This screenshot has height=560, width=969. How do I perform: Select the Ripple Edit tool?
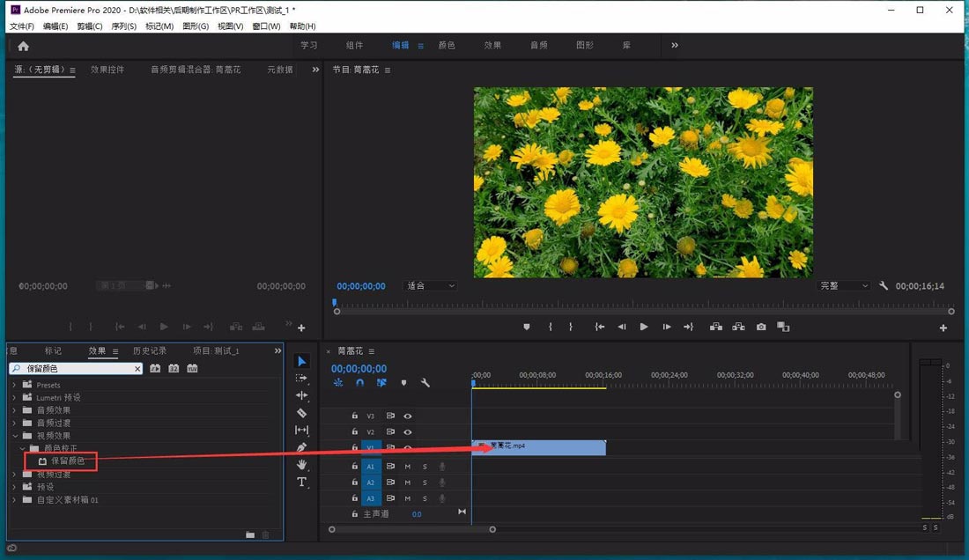[x=301, y=395]
